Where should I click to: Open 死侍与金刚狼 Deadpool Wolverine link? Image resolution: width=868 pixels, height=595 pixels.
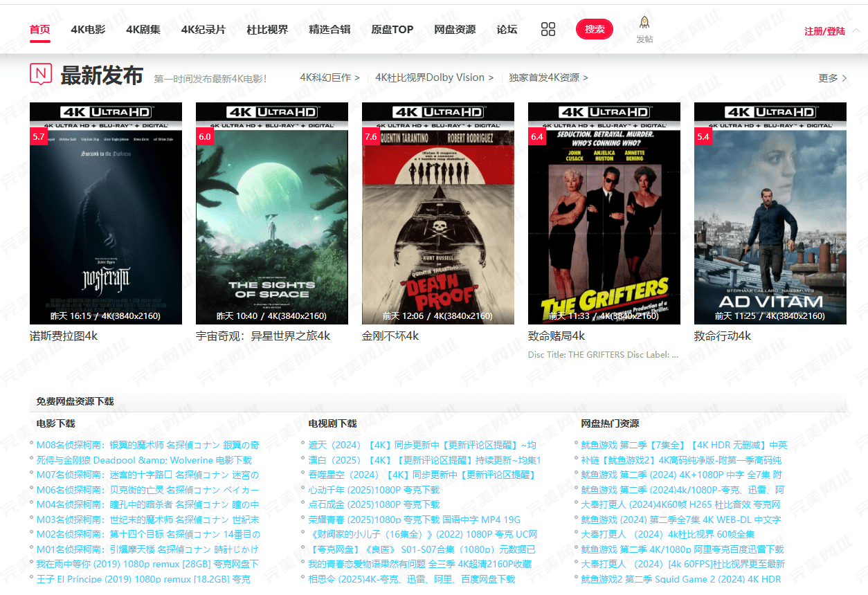point(144,460)
